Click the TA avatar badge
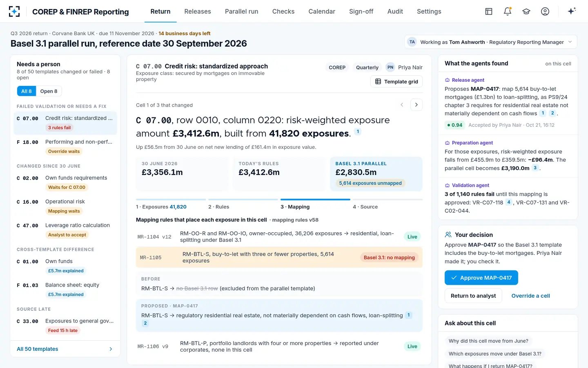The width and height of the screenshot is (588, 368). click(x=412, y=42)
